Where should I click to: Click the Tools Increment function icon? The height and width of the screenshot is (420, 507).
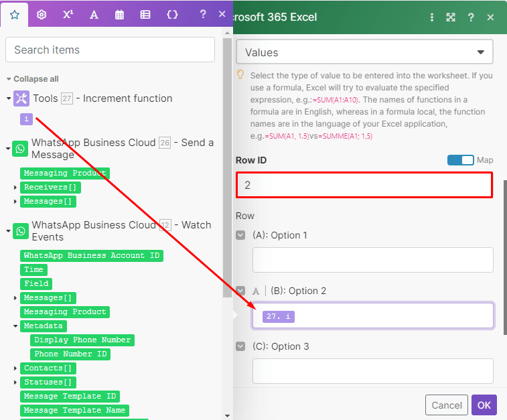coord(21,98)
